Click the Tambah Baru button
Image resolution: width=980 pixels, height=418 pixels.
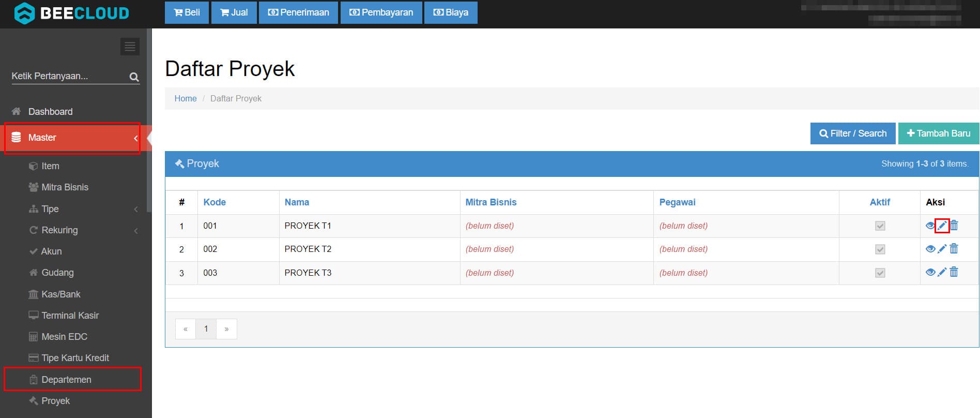939,133
